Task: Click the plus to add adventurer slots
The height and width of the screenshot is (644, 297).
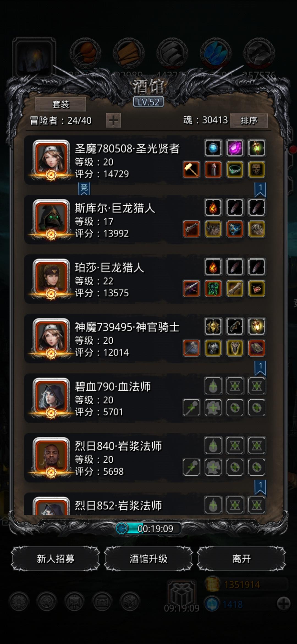Action: pyautogui.click(x=114, y=120)
